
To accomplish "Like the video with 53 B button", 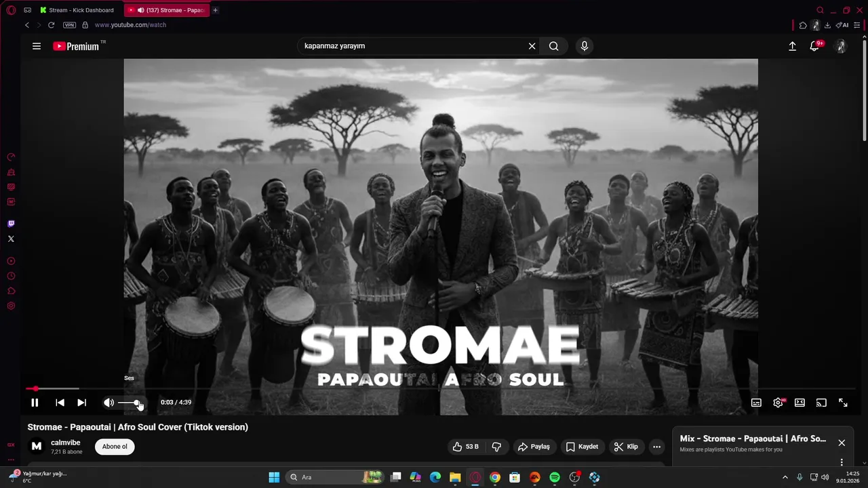I will [466, 447].
